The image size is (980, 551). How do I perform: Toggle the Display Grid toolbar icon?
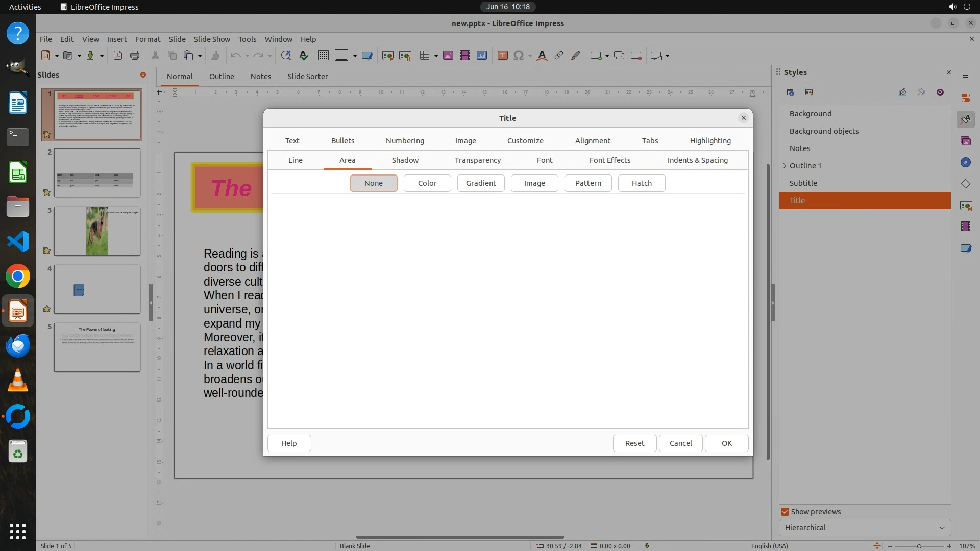click(x=323, y=56)
